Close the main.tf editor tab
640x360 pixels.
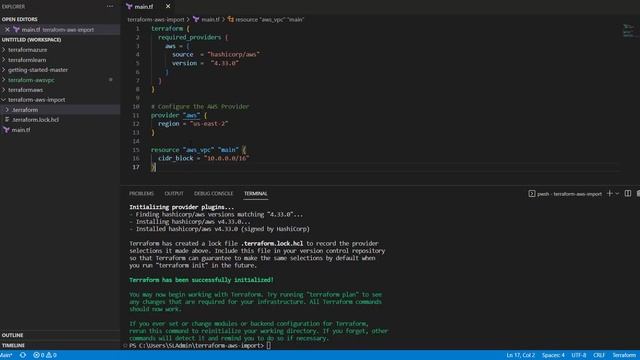tap(168, 7)
